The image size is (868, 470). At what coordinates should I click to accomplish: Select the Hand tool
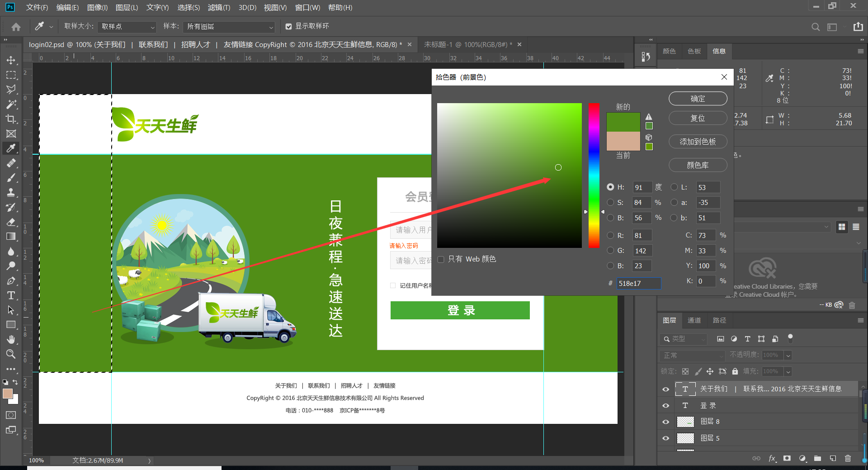coord(11,339)
